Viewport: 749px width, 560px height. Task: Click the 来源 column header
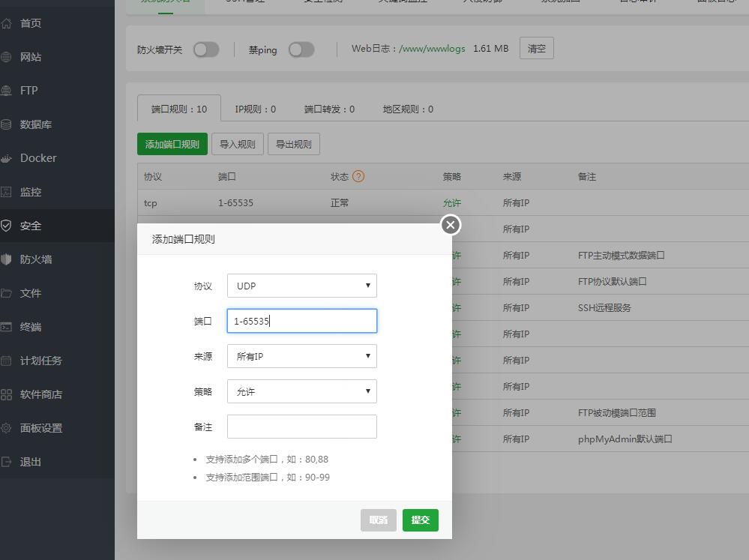click(x=511, y=177)
